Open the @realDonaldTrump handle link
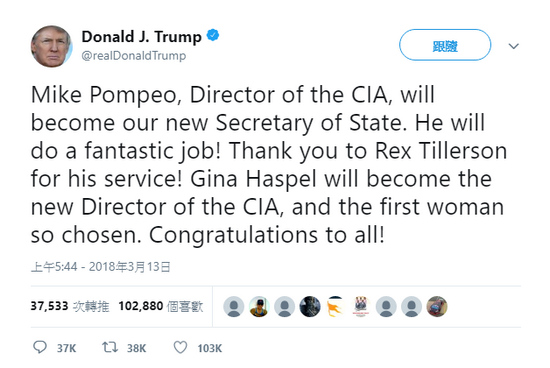Image resolution: width=550 pixels, height=368 pixels. tap(134, 55)
